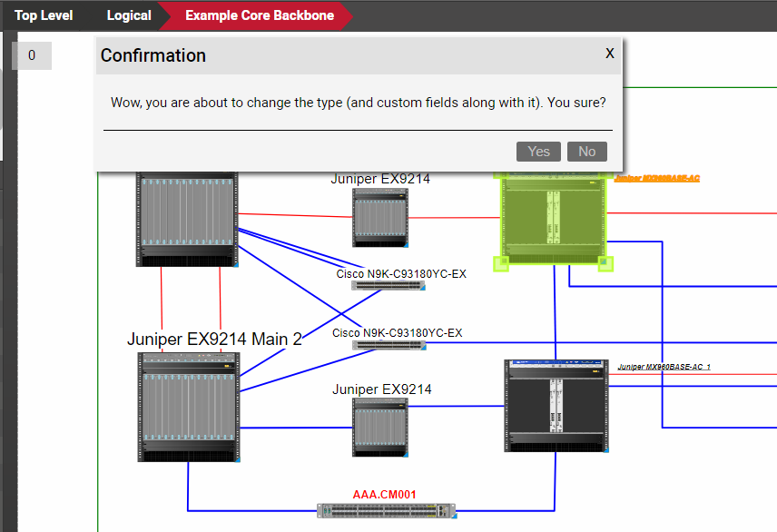Click the red AAA.CM001 label text
The height and width of the screenshot is (532, 777).
point(384,495)
